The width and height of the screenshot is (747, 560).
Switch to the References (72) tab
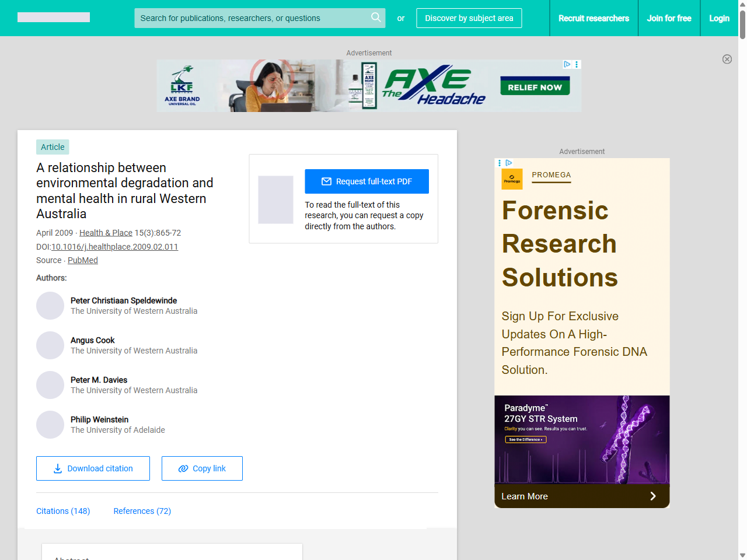(x=142, y=511)
